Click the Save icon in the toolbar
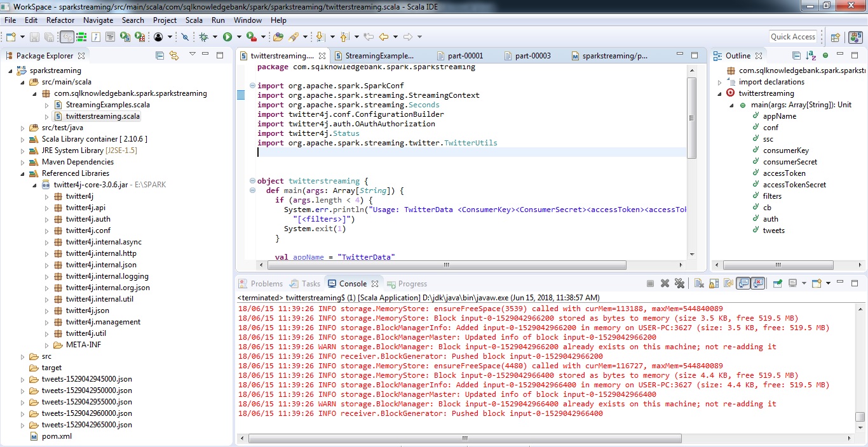Image resolution: width=868 pixels, height=447 pixels. 34,37
